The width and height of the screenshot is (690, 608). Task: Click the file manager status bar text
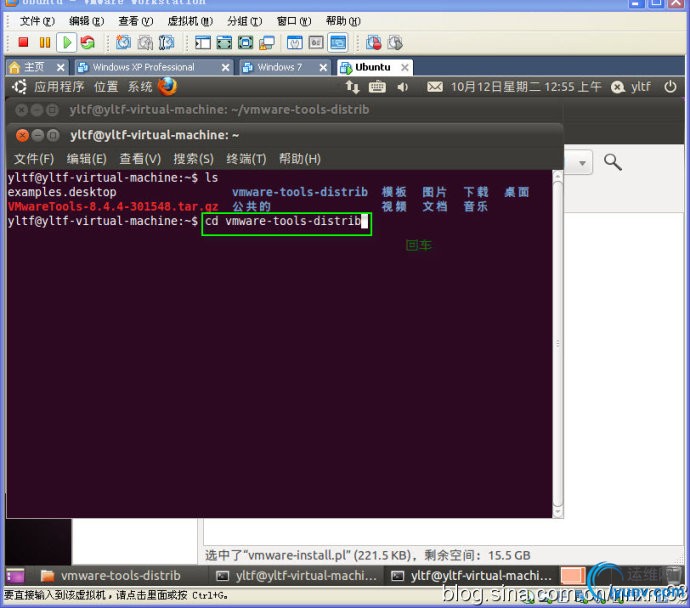tap(368, 555)
